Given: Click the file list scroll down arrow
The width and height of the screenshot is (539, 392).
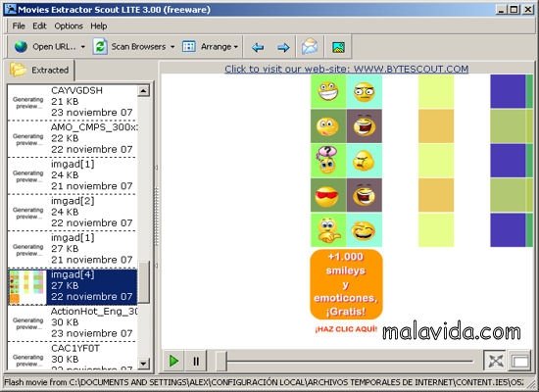Looking at the screenshot, I should 143,364.
